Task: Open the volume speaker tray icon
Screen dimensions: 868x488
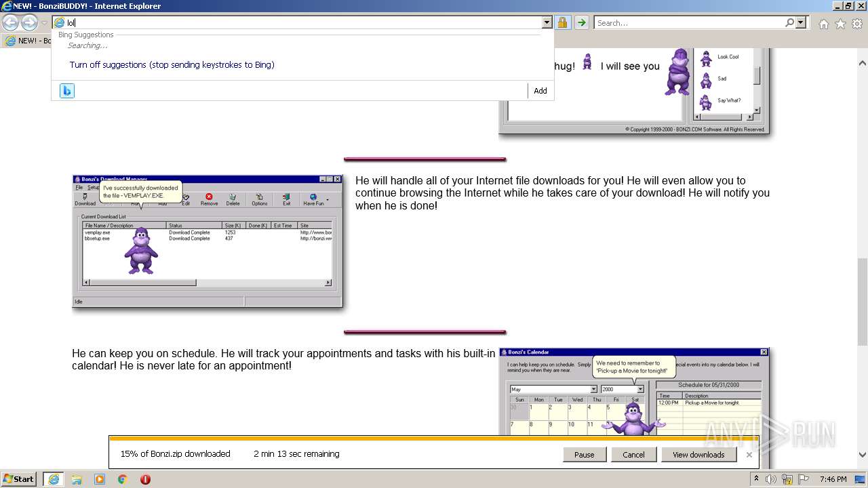Action: point(771,479)
